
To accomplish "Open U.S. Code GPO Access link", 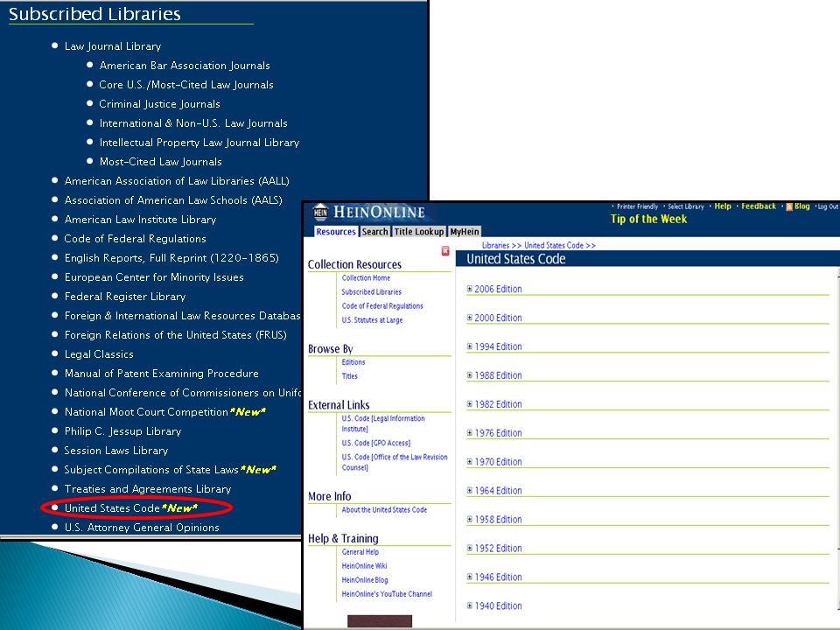I will pos(376,443).
